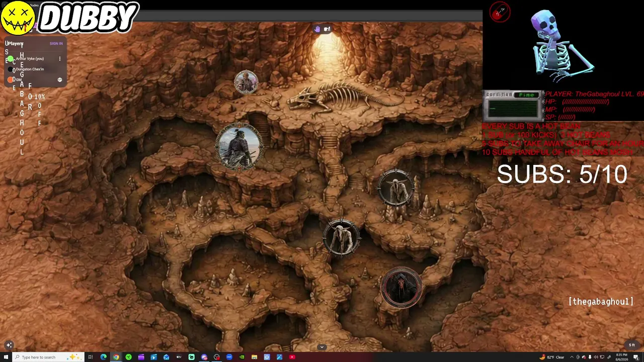Viewport: 644px width, 362px height.
Task: Open the mail app on the taskbar
Action: [x=167, y=357]
